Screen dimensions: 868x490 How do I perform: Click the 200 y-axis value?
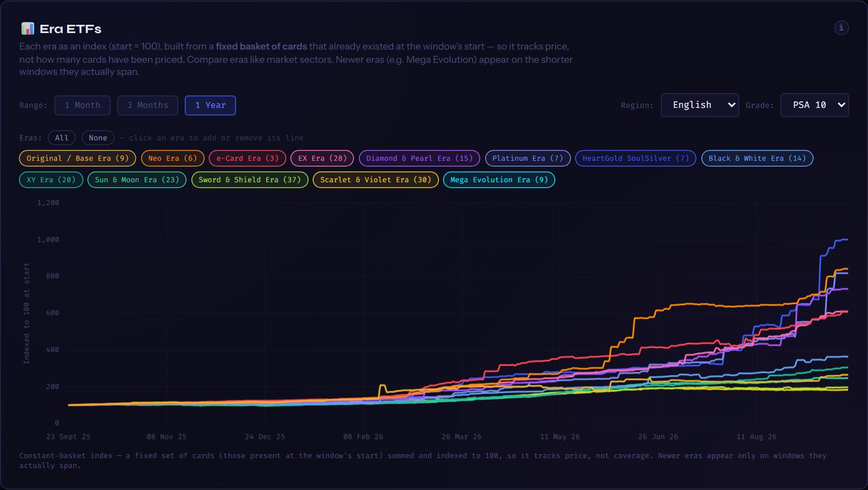pos(52,386)
